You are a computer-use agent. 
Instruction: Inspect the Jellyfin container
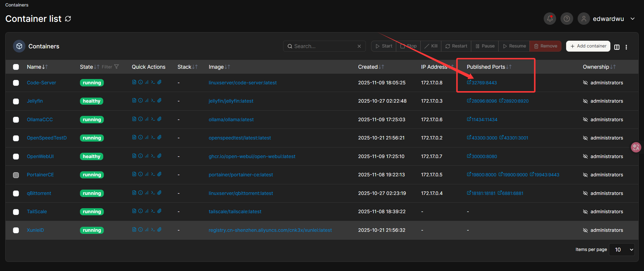tap(140, 101)
